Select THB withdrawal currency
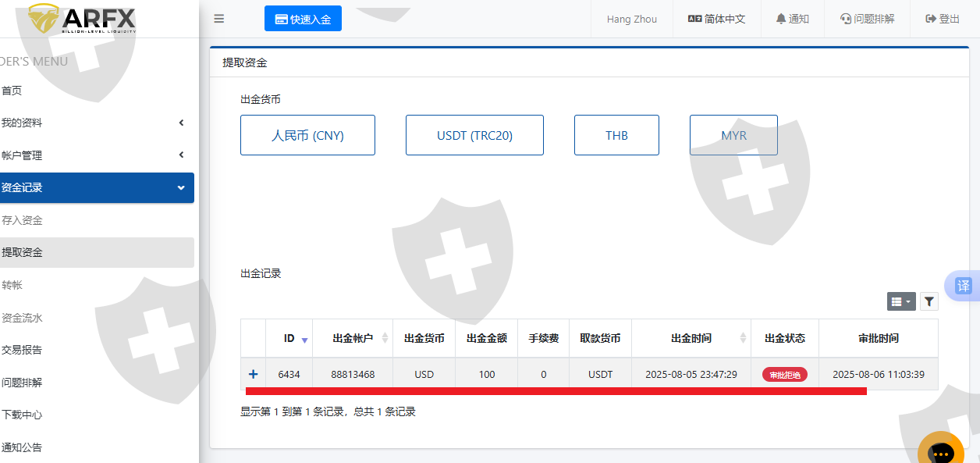Image resolution: width=980 pixels, height=463 pixels. coord(616,135)
